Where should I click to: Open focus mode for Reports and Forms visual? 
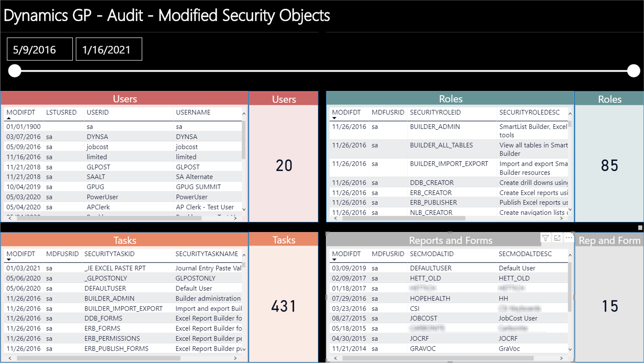coord(557,238)
